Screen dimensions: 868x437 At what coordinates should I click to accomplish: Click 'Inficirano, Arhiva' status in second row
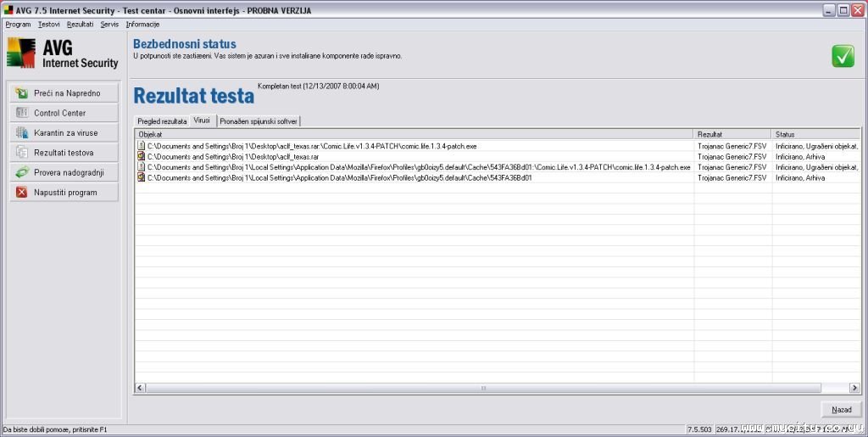coord(800,157)
